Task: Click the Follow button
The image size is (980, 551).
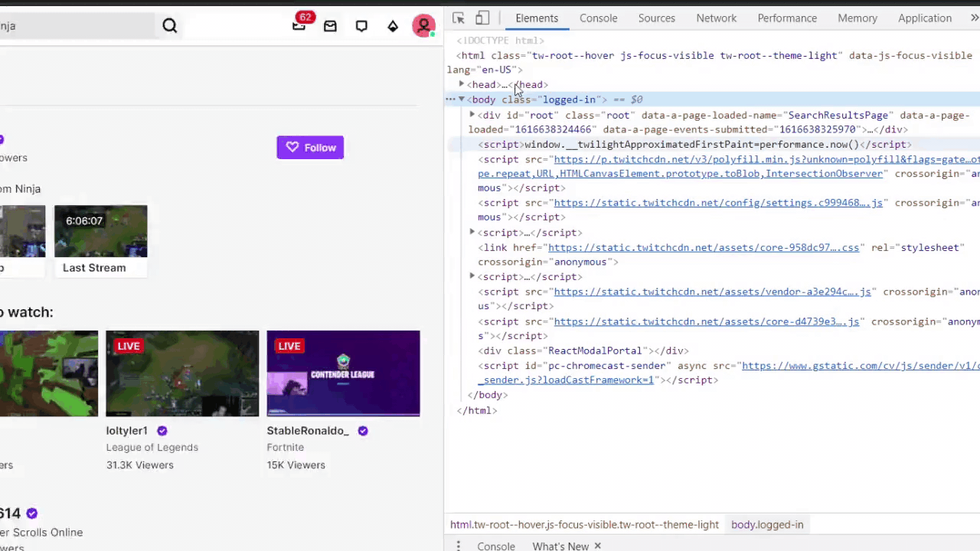Action: pyautogui.click(x=310, y=147)
